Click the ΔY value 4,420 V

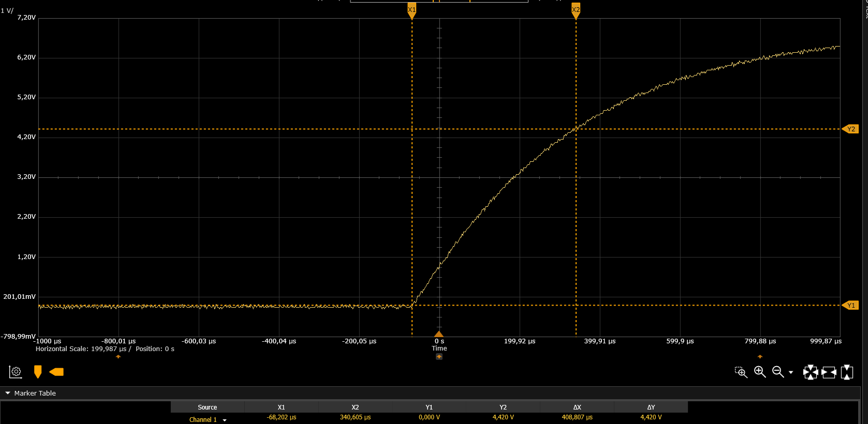click(651, 417)
